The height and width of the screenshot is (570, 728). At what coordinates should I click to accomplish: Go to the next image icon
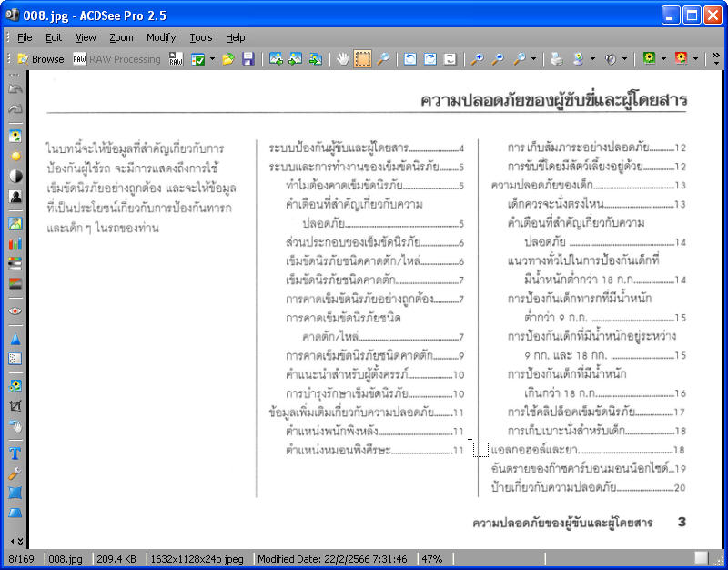click(x=296, y=59)
